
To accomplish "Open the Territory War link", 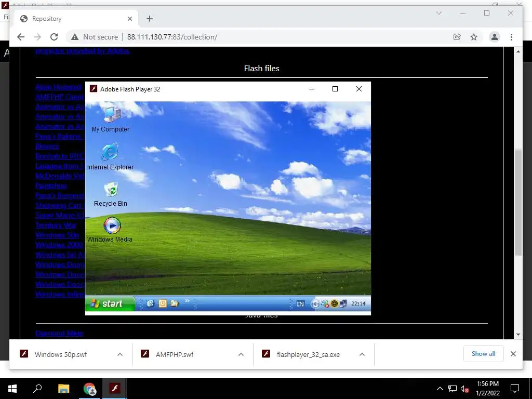I will [x=56, y=225].
